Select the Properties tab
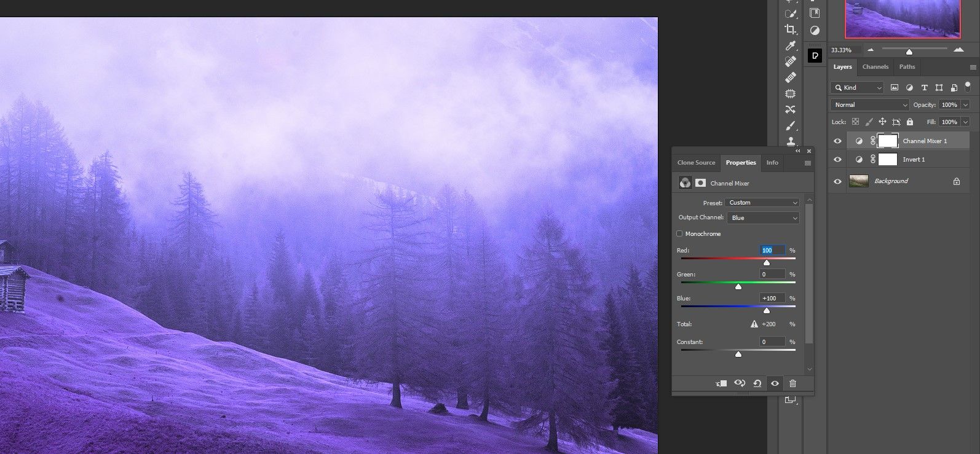Image resolution: width=980 pixels, height=454 pixels. pos(741,163)
